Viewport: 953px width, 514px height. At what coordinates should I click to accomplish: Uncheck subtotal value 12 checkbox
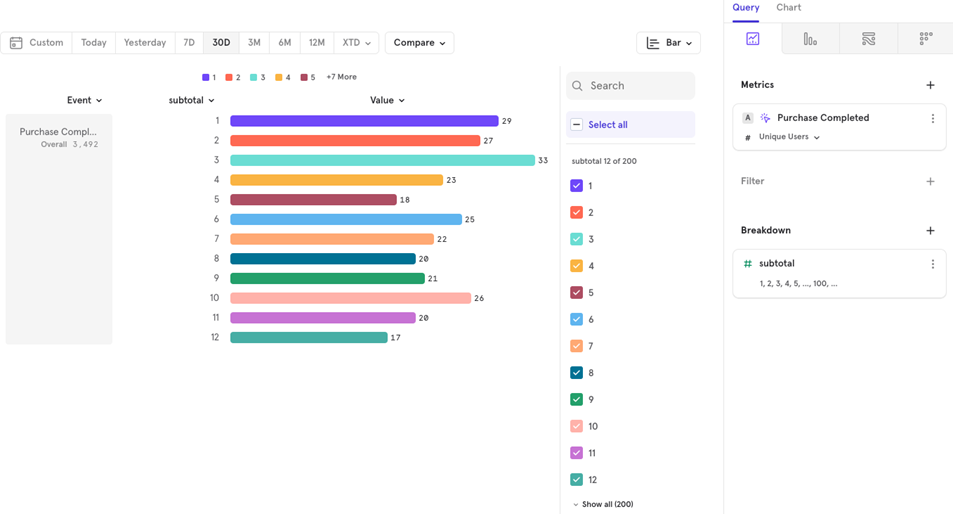coord(576,480)
